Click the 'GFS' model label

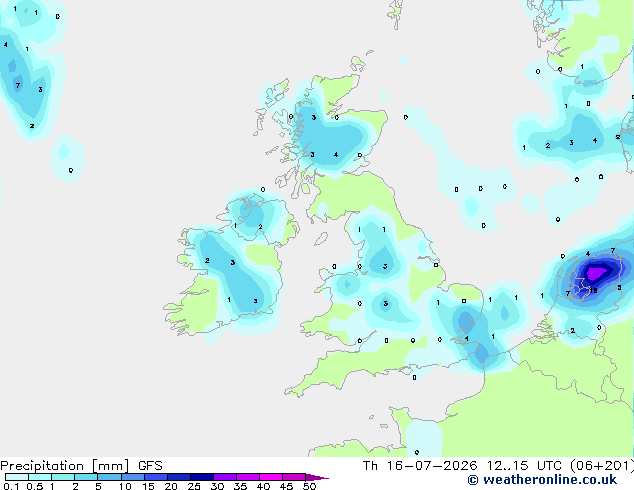pyautogui.click(x=150, y=466)
